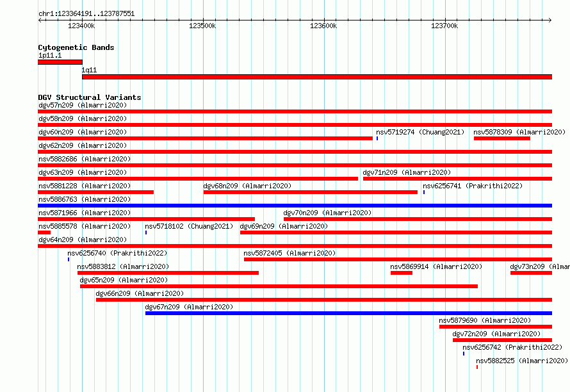The height and width of the screenshot is (392, 570).
Task: Open the dgv65n209 (Almarri2020) label
Action: [x=124, y=280]
